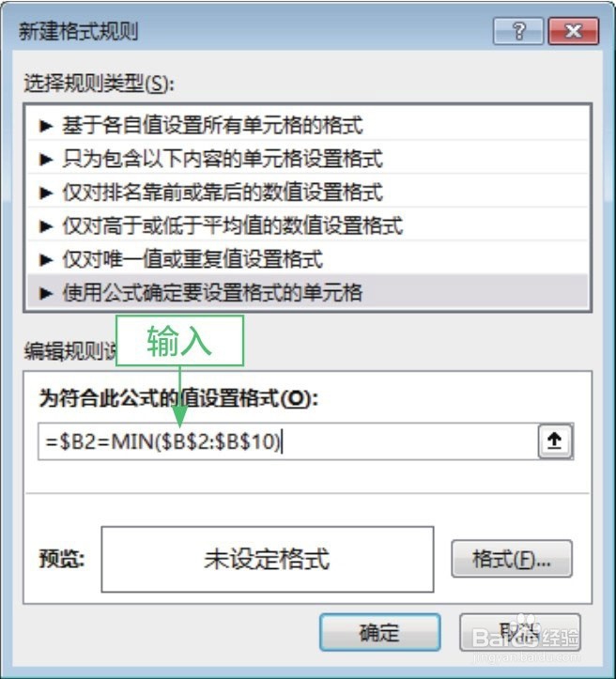Click the collapse dialog arrow icon beside formula
This screenshot has height=679, width=616.
(x=555, y=441)
